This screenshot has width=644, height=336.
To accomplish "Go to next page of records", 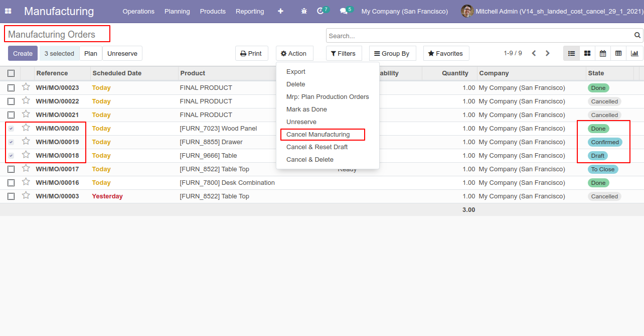I will (548, 54).
